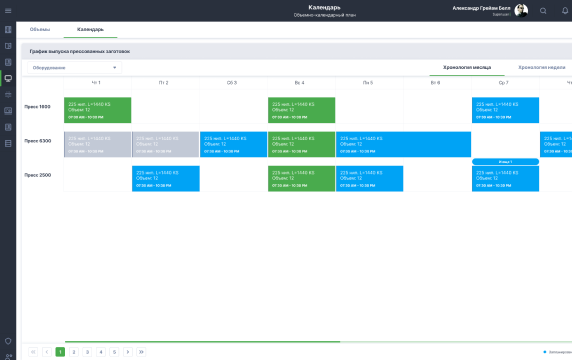Image resolution: width=572 pixels, height=360 pixels.
Task: Select the Хронология месяца tab
Action: (467, 67)
